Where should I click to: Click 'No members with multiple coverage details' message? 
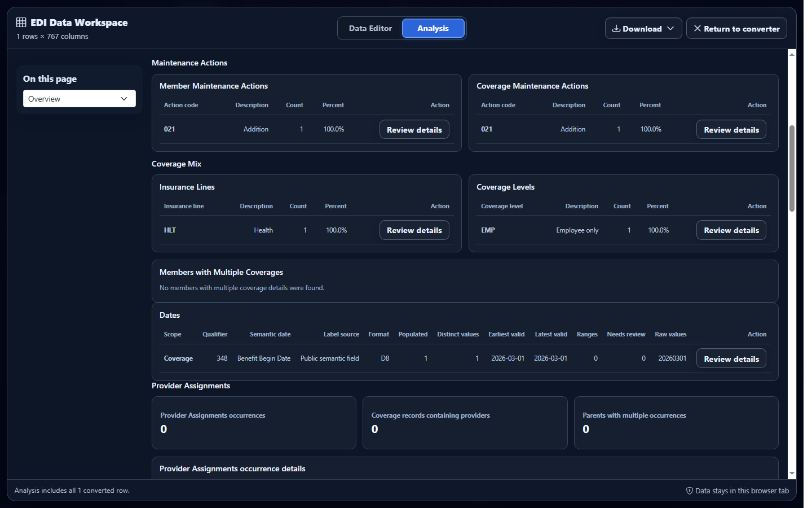242,288
